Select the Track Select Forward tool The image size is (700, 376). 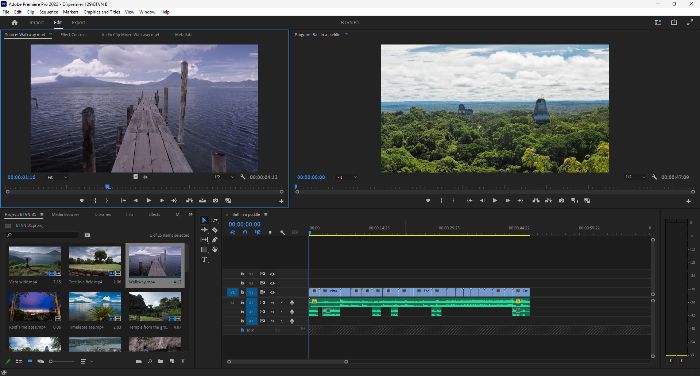click(x=215, y=220)
